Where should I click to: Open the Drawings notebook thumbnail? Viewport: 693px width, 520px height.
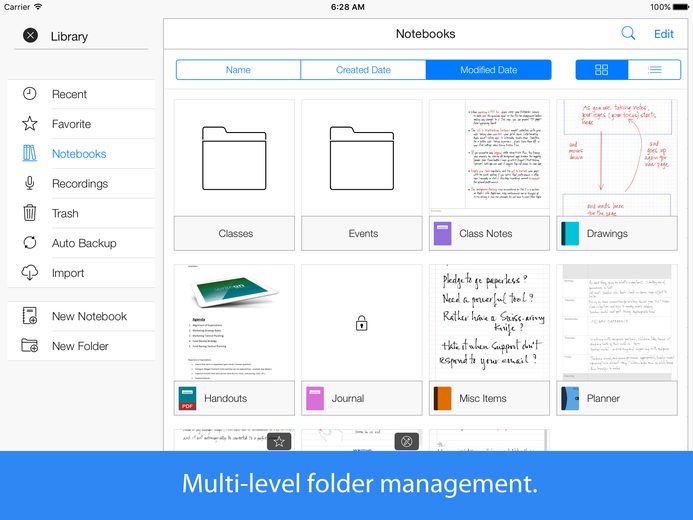(617, 158)
